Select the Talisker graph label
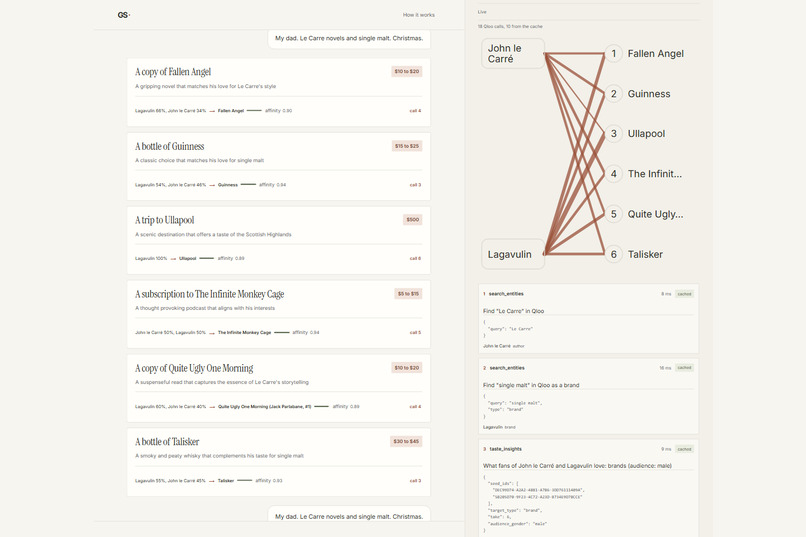Screen dimensions: 806x537 pos(645,254)
